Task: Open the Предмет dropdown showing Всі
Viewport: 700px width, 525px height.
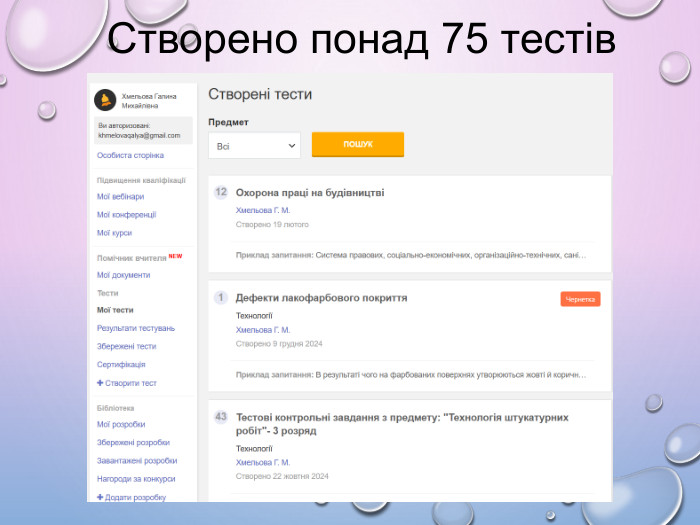Action: (254, 146)
